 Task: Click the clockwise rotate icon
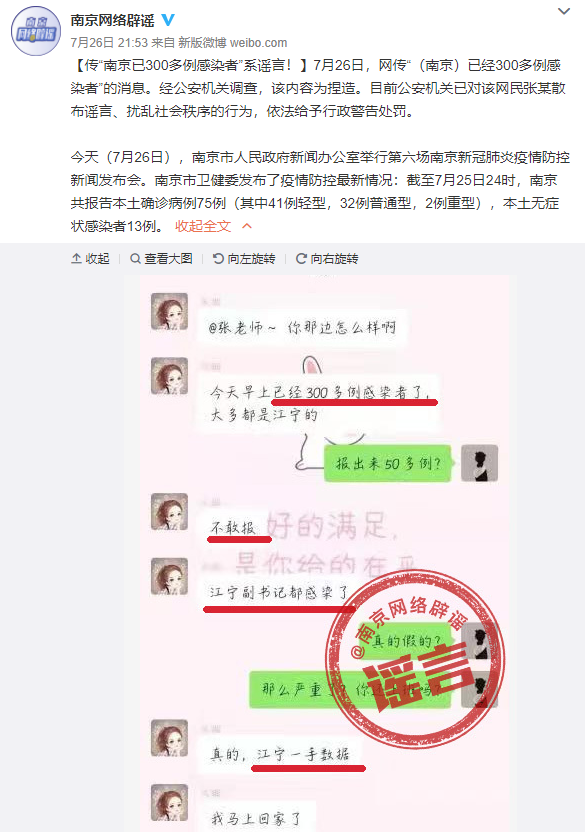[x=301, y=258]
